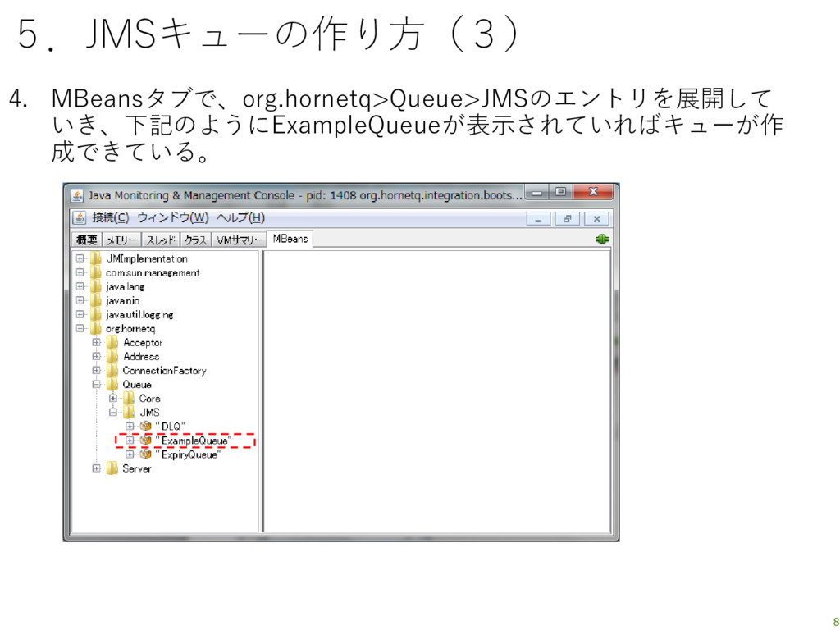Select the Acceptor tree label
Image resolution: width=840 pixels, height=630 pixels.
click(x=143, y=342)
